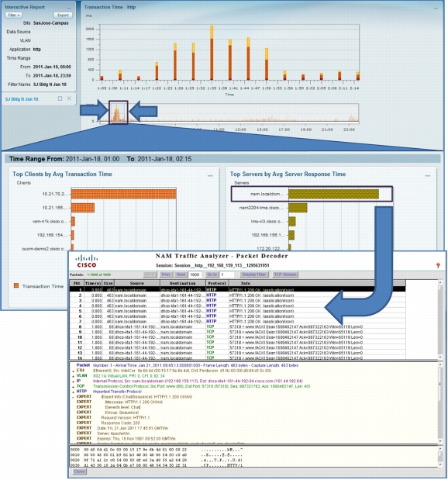Open the SJ Bldg N Jan 18 saved filter

(x=22, y=99)
